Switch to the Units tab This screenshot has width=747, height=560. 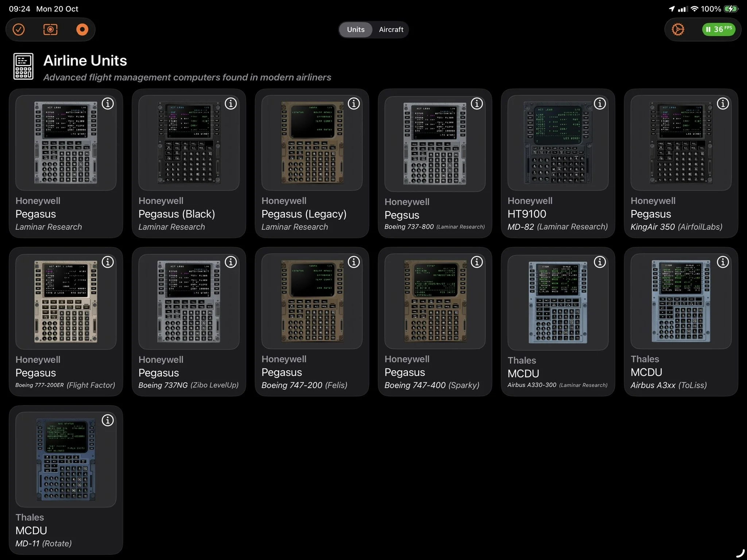click(356, 30)
